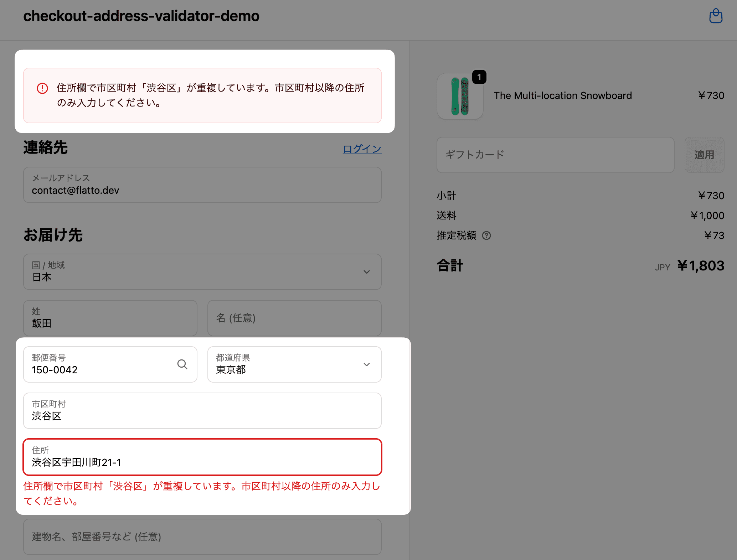Click the quantity badge on snowboard image

pos(479,77)
